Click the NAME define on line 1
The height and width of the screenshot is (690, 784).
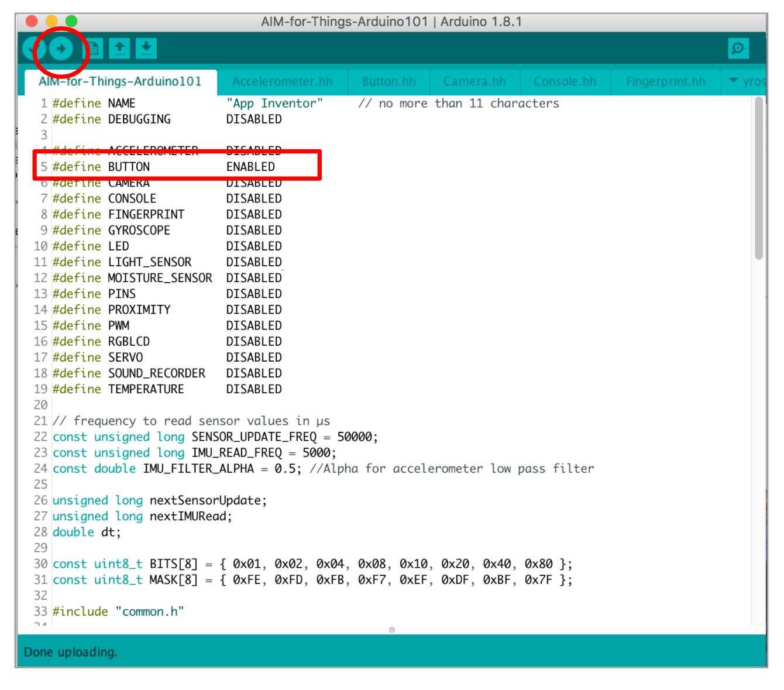pos(122,104)
